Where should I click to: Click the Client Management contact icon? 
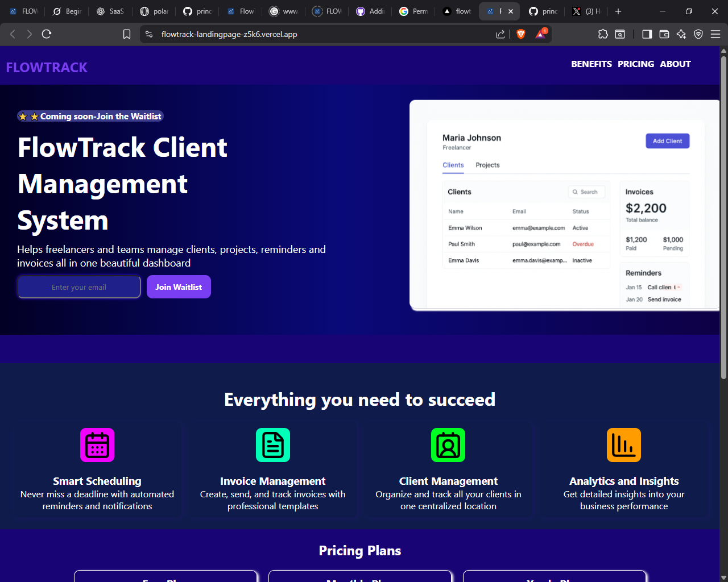click(448, 445)
